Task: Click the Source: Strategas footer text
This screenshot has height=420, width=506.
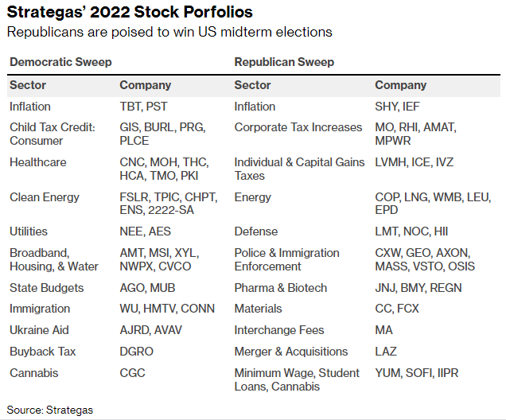Action: tap(50, 410)
